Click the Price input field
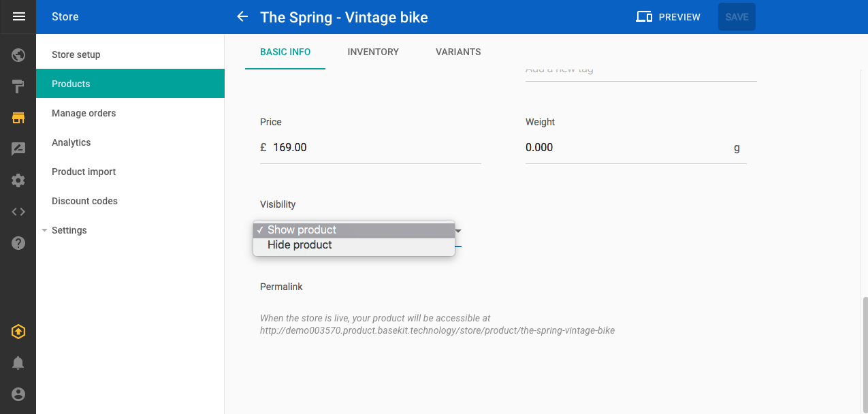 coord(370,148)
